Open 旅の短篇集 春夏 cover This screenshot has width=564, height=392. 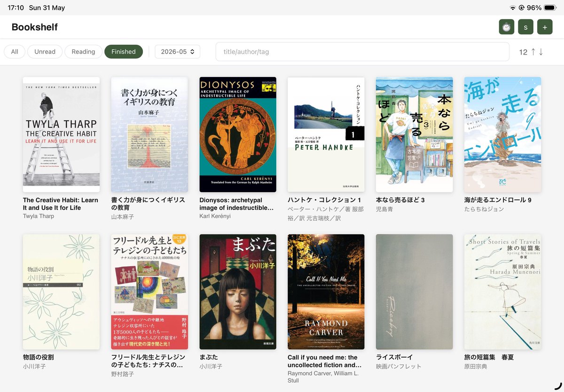[x=502, y=292]
